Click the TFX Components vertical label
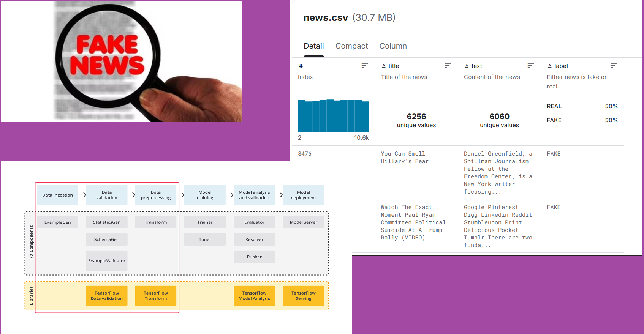Image resolution: width=644 pixels, height=334 pixels. click(x=31, y=243)
